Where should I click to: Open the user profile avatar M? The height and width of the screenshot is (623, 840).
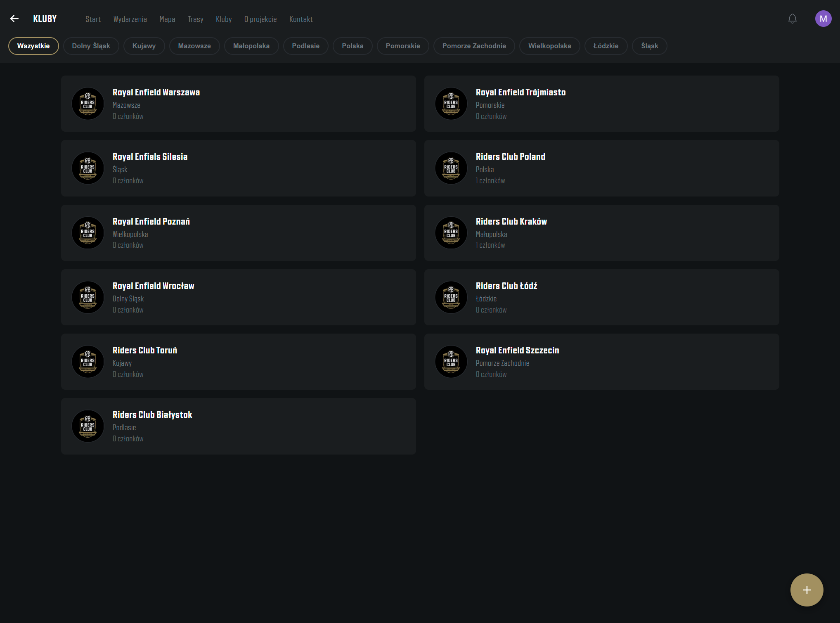click(x=823, y=19)
